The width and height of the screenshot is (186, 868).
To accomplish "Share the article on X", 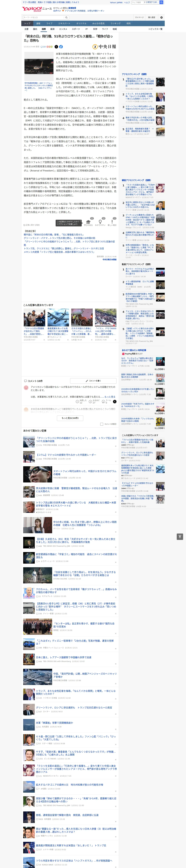I will point(56,47).
